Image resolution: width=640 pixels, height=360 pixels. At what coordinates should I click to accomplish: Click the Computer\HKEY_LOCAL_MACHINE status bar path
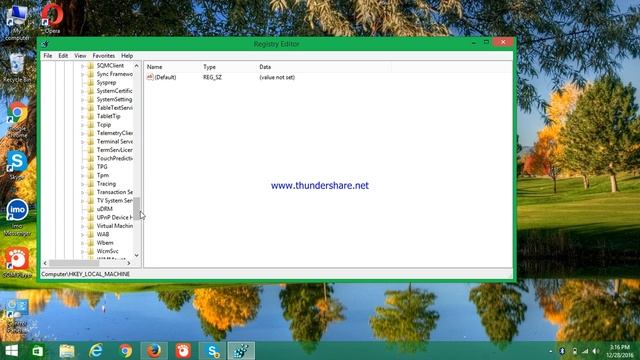click(x=85, y=274)
